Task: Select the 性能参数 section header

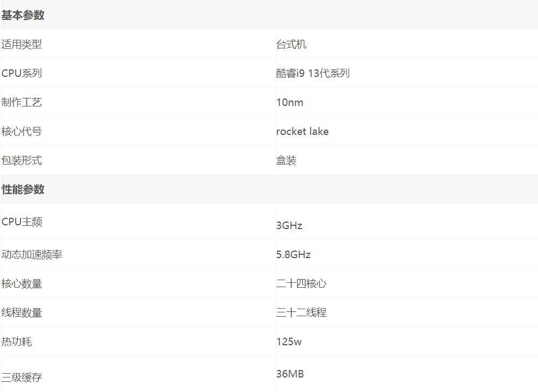Action: pos(23,189)
